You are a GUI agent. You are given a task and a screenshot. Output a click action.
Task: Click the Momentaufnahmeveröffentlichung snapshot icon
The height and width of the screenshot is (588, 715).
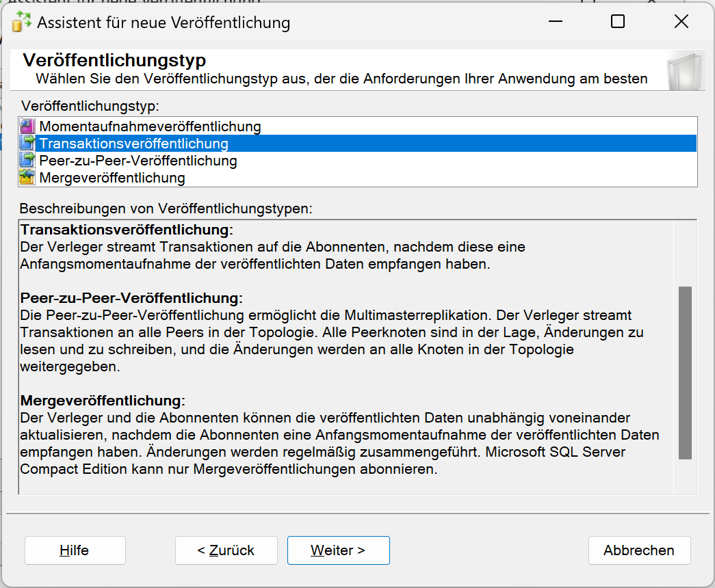pyautogui.click(x=27, y=126)
